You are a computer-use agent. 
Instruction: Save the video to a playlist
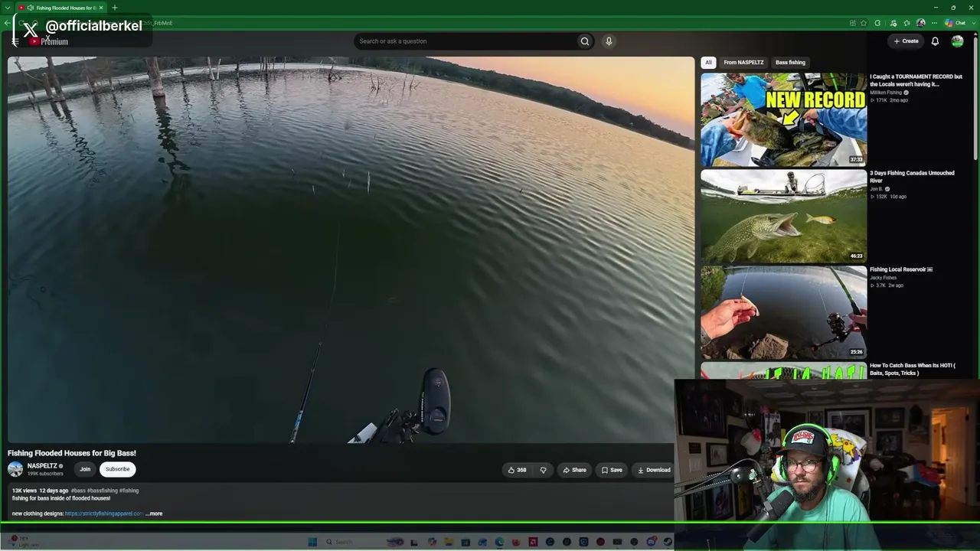pyautogui.click(x=612, y=470)
